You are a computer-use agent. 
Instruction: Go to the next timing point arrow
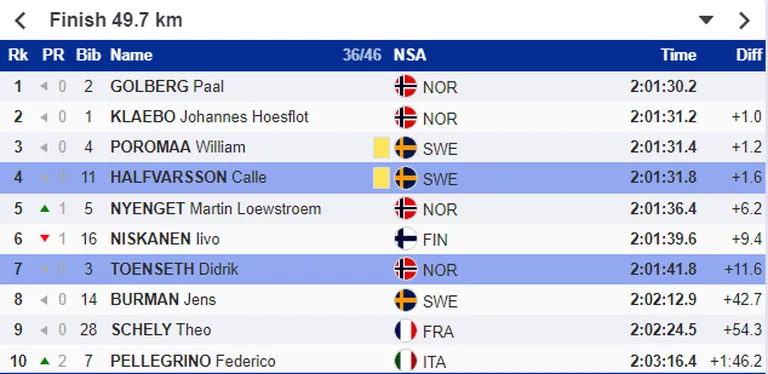[744, 21]
